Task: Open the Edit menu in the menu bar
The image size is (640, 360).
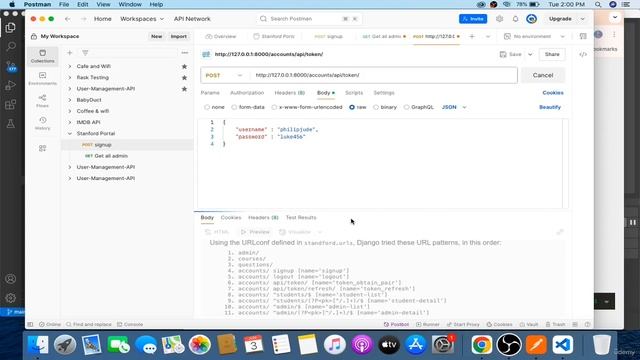Action: pos(82,4)
